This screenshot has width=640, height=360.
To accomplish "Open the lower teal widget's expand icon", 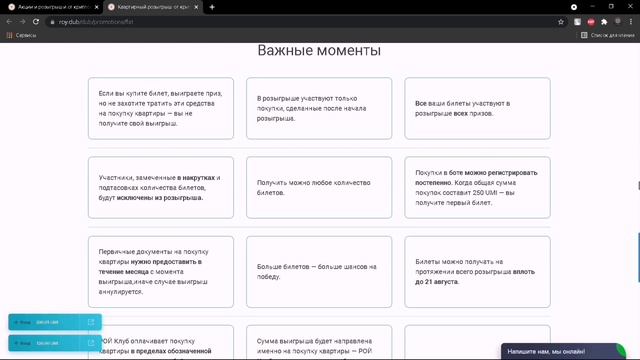I will tap(91, 343).
